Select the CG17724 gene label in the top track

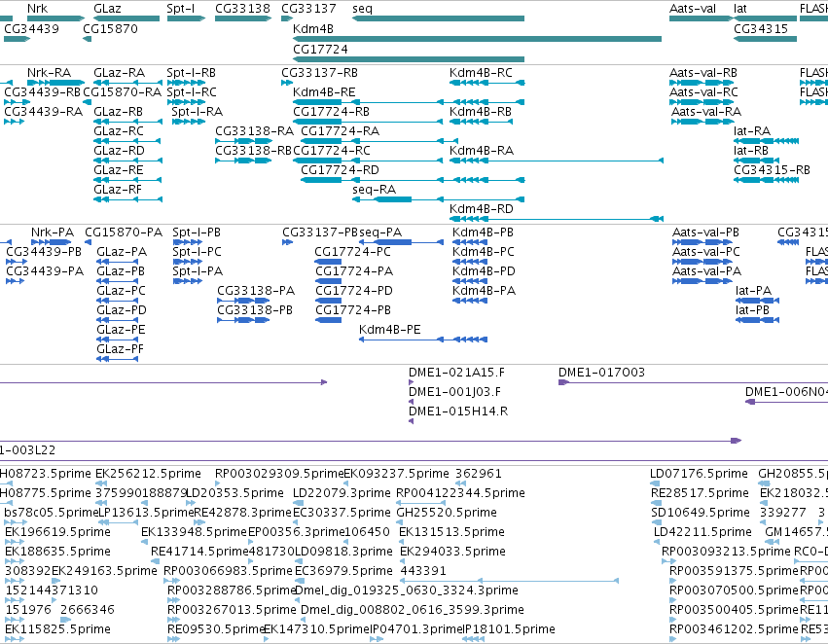[x=320, y=49]
